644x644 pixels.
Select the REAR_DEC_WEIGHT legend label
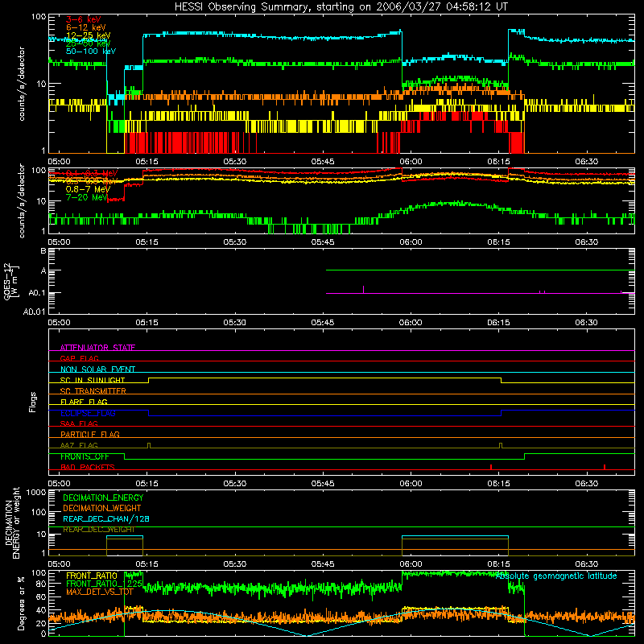98,530
